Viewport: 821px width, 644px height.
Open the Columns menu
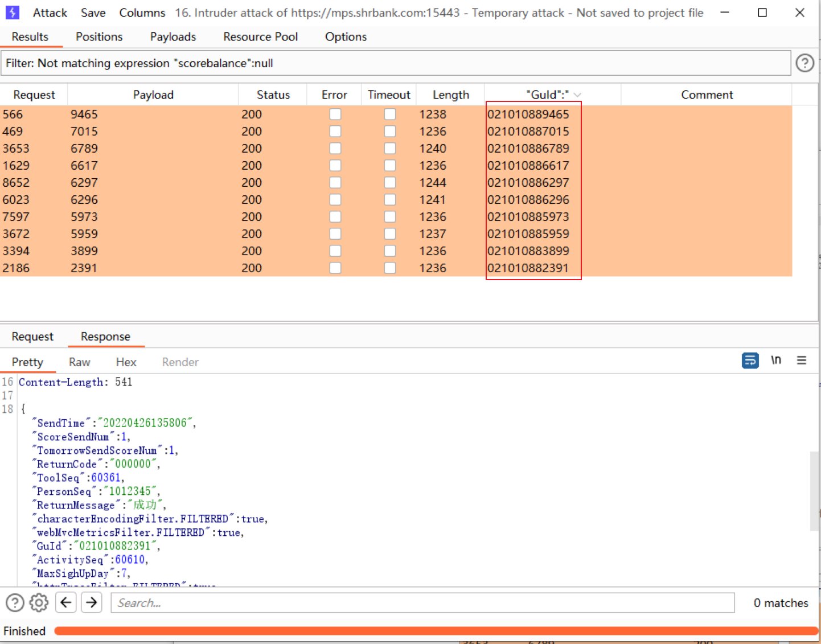point(142,13)
